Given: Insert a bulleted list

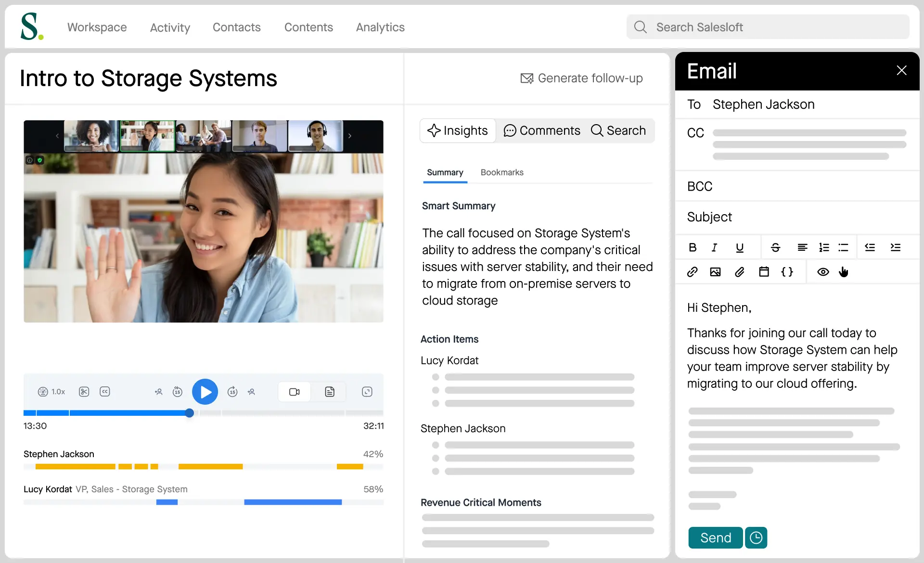Looking at the screenshot, I should pyautogui.click(x=843, y=247).
